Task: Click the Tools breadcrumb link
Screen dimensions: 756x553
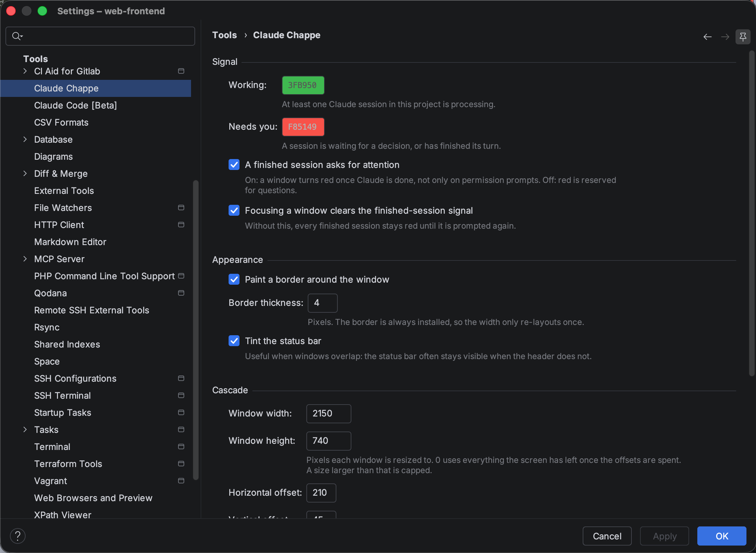Action: 224,35
